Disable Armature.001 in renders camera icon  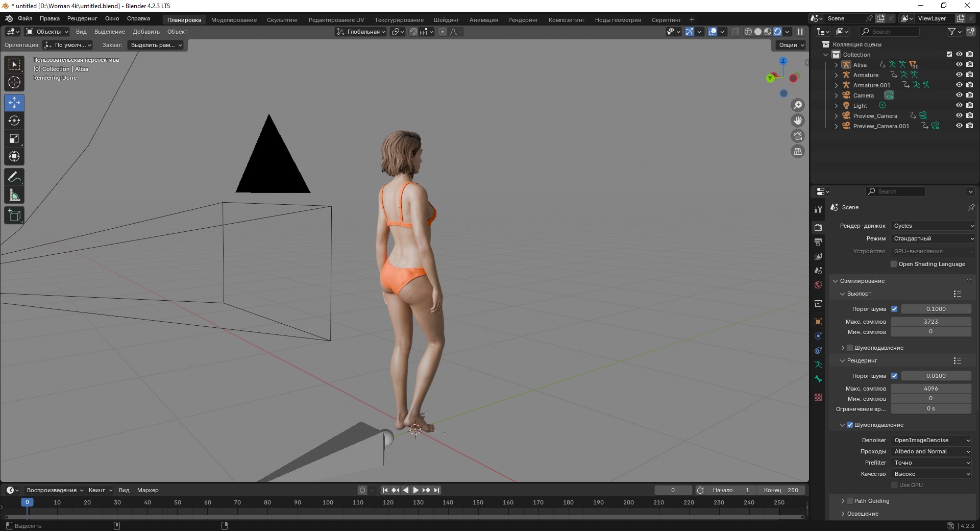(x=970, y=85)
